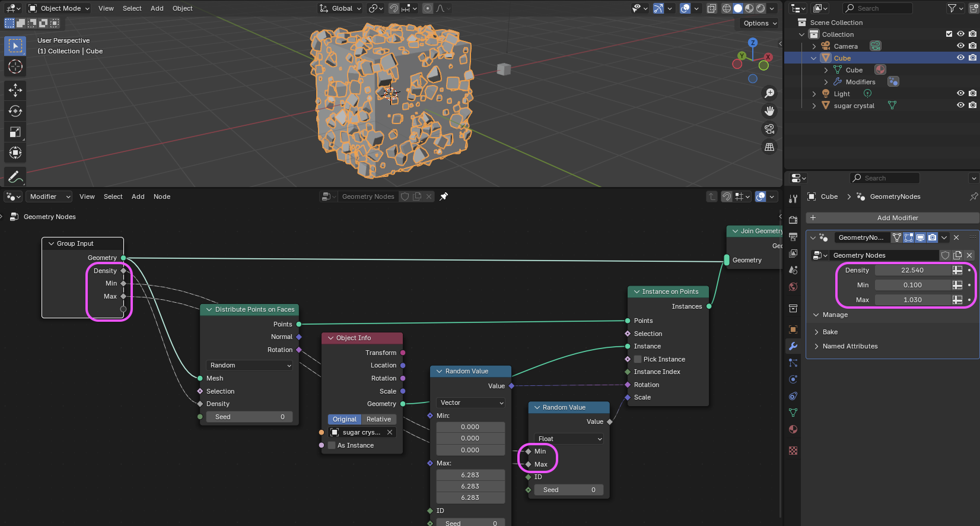980x526 pixels.
Task: Click the pan view hand icon
Action: point(769,111)
